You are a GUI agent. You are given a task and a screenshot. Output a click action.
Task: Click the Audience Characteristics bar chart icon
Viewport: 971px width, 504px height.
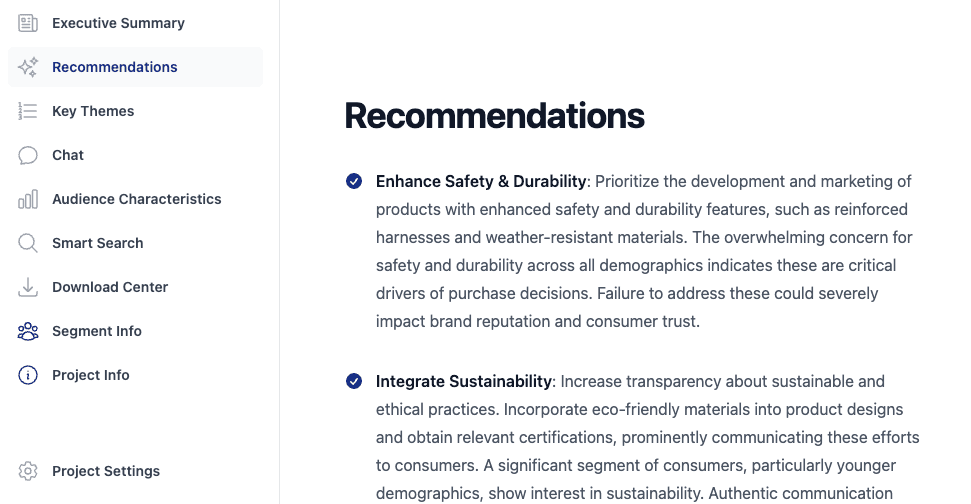(x=28, y=199)
